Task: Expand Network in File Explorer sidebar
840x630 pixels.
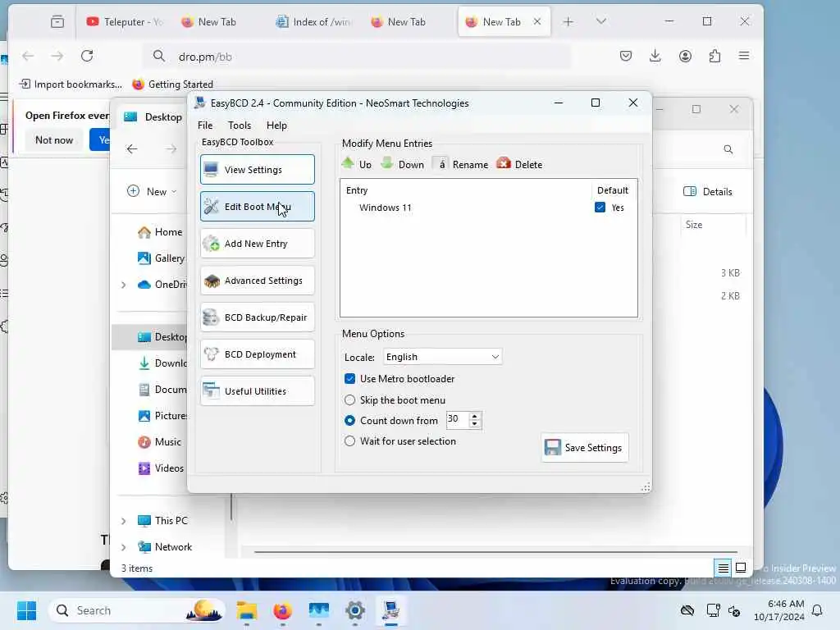Action: pyautogui.click(x=124, y=547)
